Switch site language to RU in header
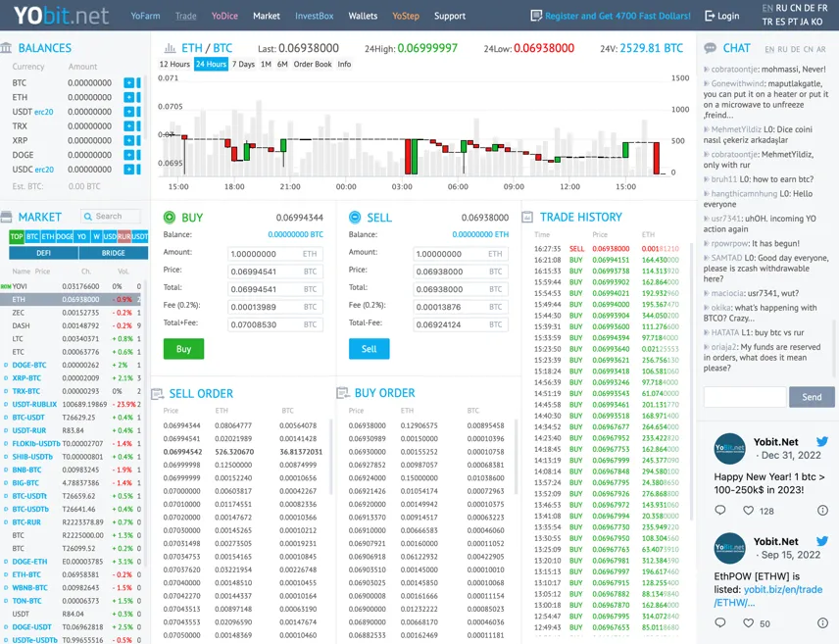839x644 pixels. pyautogui.click(x=782, y=8)
